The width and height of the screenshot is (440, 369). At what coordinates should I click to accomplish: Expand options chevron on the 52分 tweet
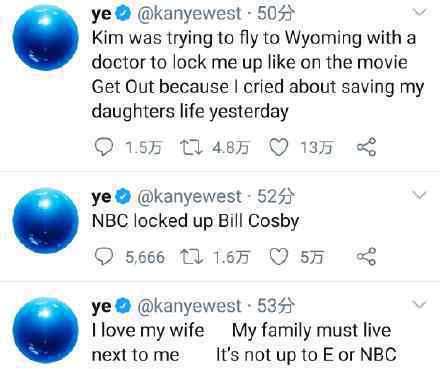[x=419, y=195]
